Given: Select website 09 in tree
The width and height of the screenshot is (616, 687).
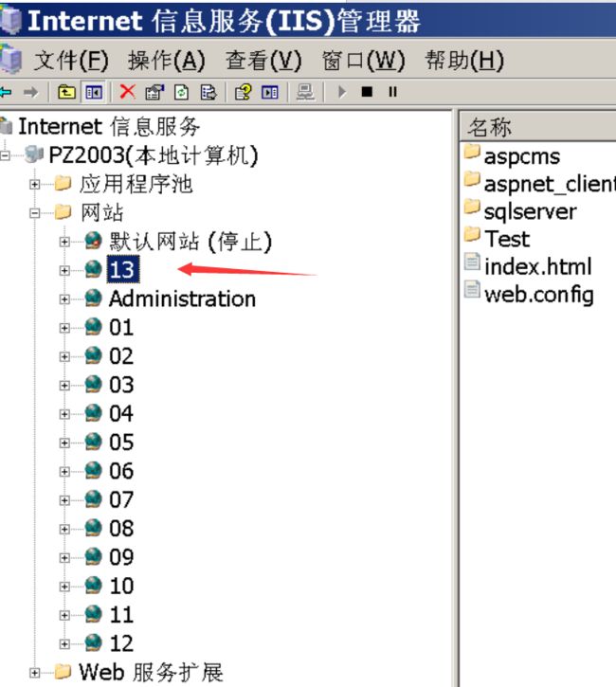Looking at the screenshot, I should click(121, 557).
